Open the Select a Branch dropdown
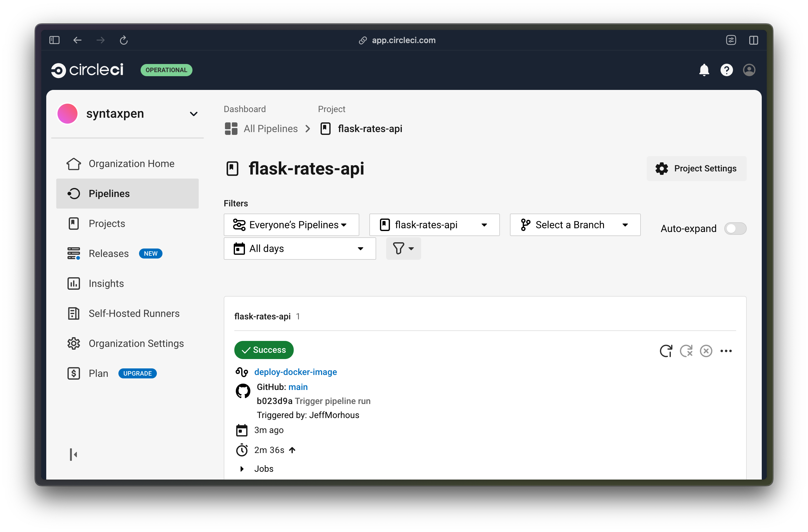This screenshot has width=808, height=532. (575, 224)
